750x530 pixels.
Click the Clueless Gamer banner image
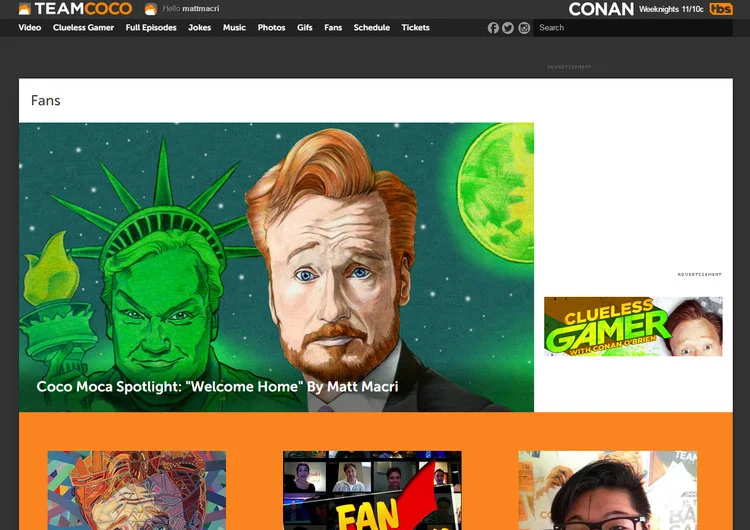[633, 326]
